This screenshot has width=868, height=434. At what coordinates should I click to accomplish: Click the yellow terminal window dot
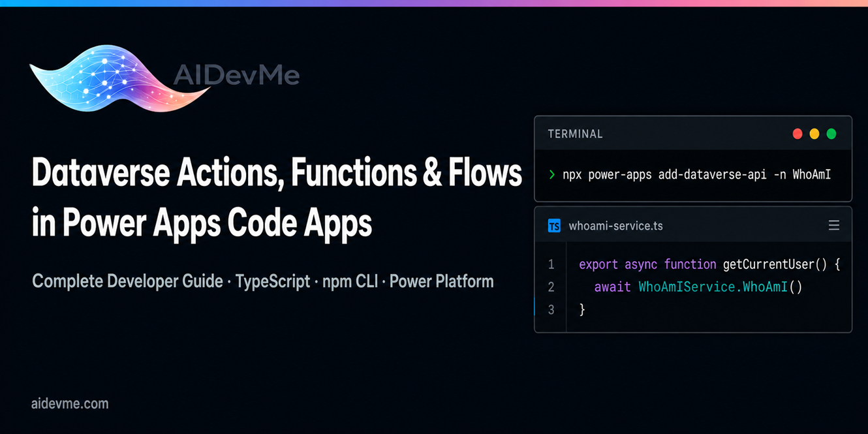814,134
